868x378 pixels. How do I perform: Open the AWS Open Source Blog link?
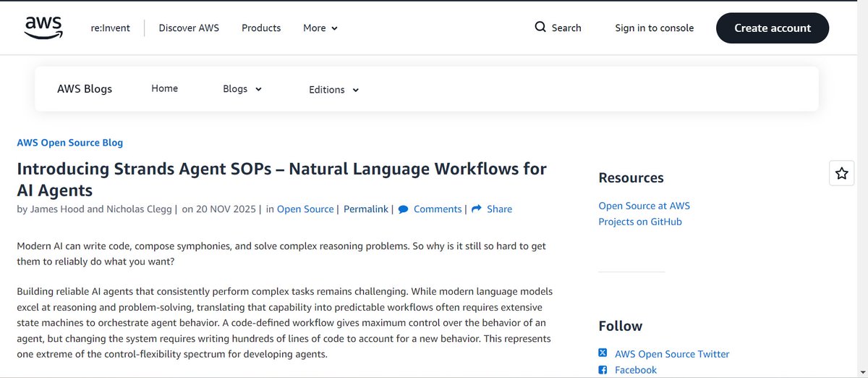pyautogui.click(x=70, y=143)
